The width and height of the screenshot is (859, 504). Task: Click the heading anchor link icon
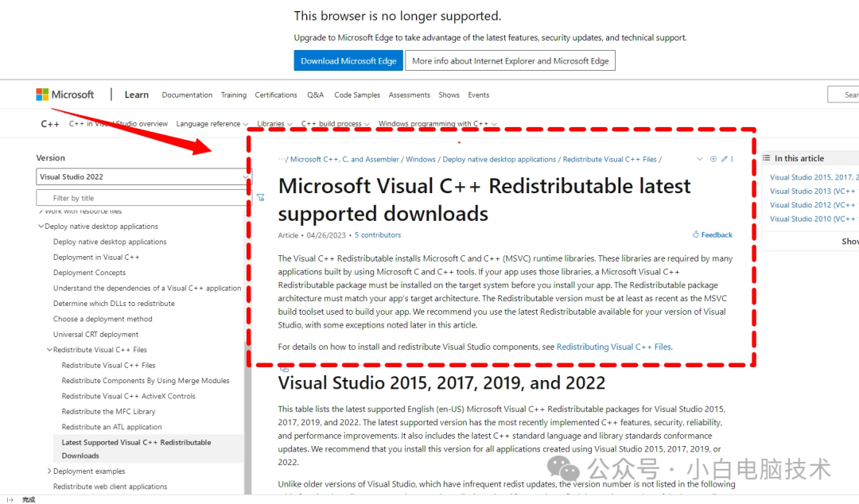click(284, 369)
